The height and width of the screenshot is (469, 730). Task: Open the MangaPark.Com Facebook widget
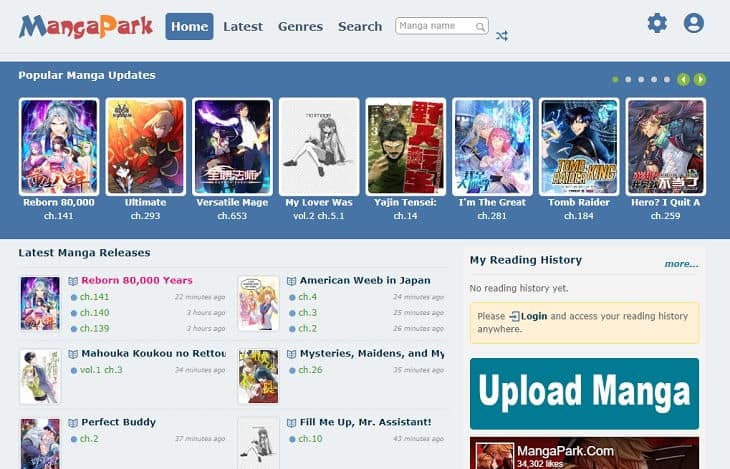(584, 453)
